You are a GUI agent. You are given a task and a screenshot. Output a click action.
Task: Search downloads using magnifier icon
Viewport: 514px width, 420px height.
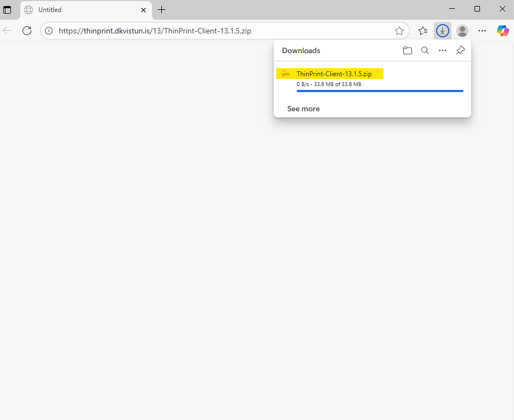point(425,50)
